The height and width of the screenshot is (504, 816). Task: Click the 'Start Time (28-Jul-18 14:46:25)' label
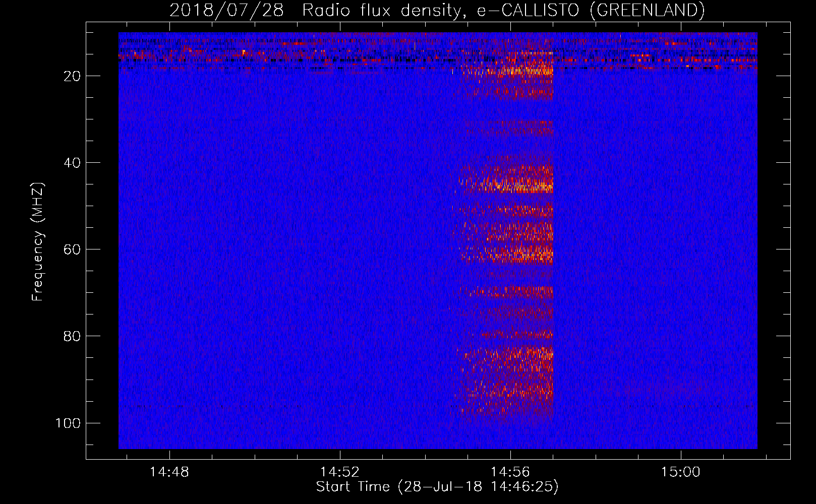(x=437, y=486)
